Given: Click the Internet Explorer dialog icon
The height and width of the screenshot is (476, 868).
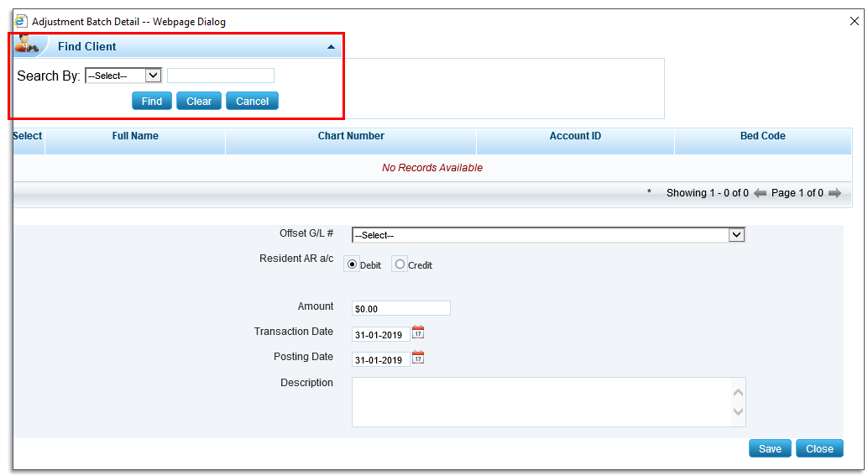Looking at the screenshot, I should [21, 21].
